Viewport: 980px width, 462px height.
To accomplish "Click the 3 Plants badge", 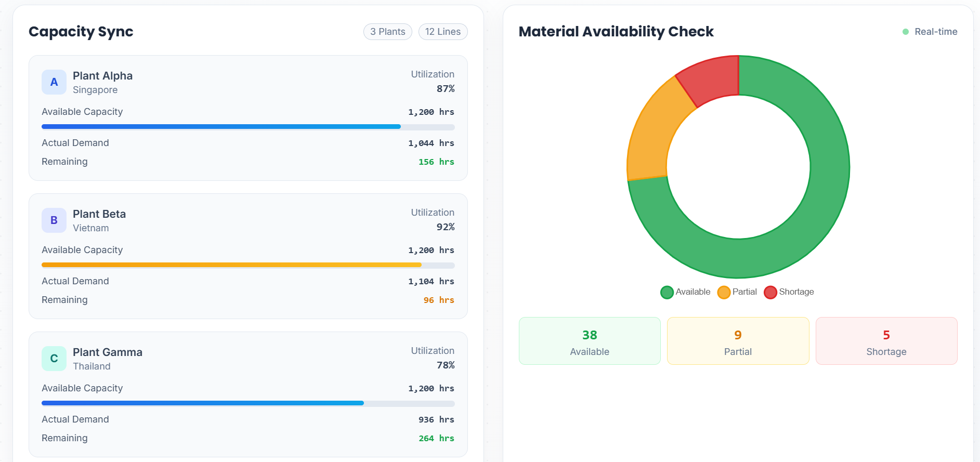I will coord(387,32).
